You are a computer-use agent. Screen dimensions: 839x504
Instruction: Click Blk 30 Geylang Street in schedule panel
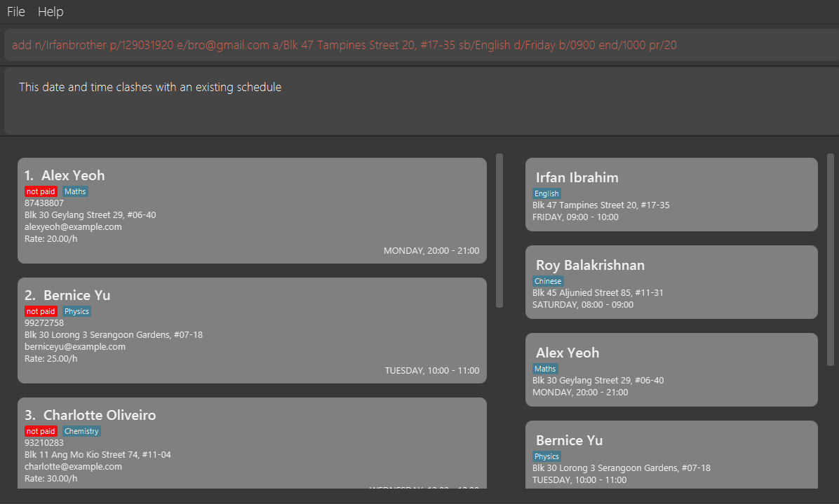tap(598, 381)
